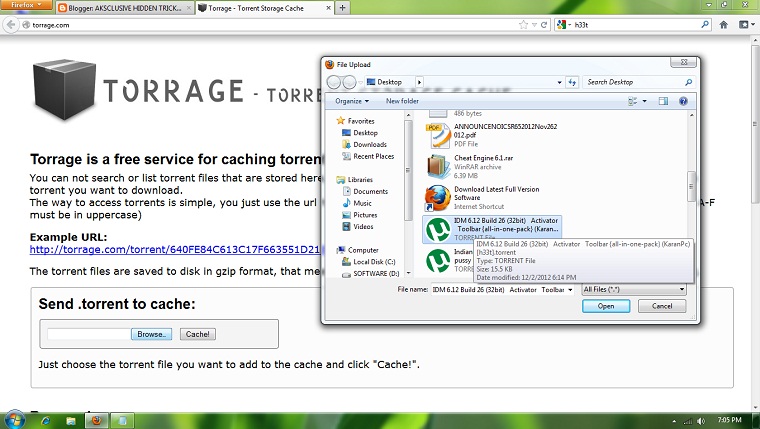
Task: Open the bookmarks menu icon in Firefox
Action: click(x=745, y=25)
